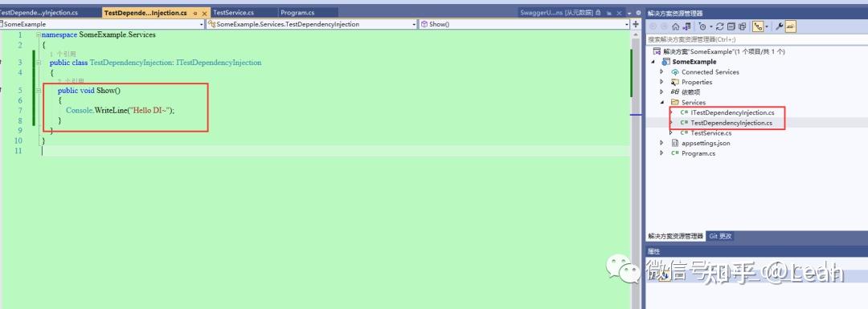The width and height of the screenshot is (868, 309).
Task: Select the 依赖项 node
Action: pos(690,92)
